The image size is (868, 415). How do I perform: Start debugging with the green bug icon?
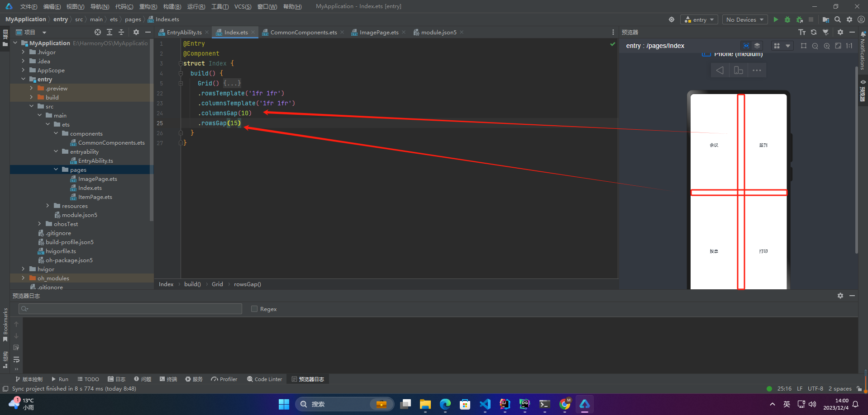787,19
